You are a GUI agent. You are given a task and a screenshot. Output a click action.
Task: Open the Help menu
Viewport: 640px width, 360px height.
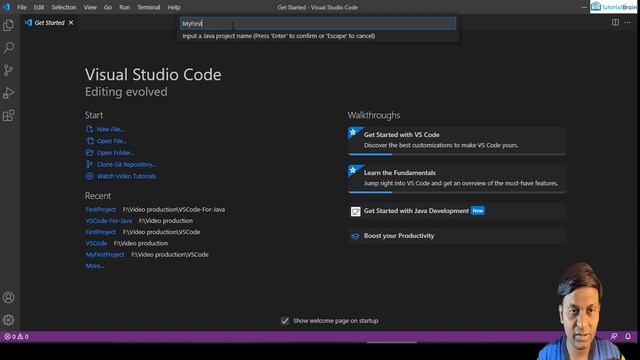[173, 7]
